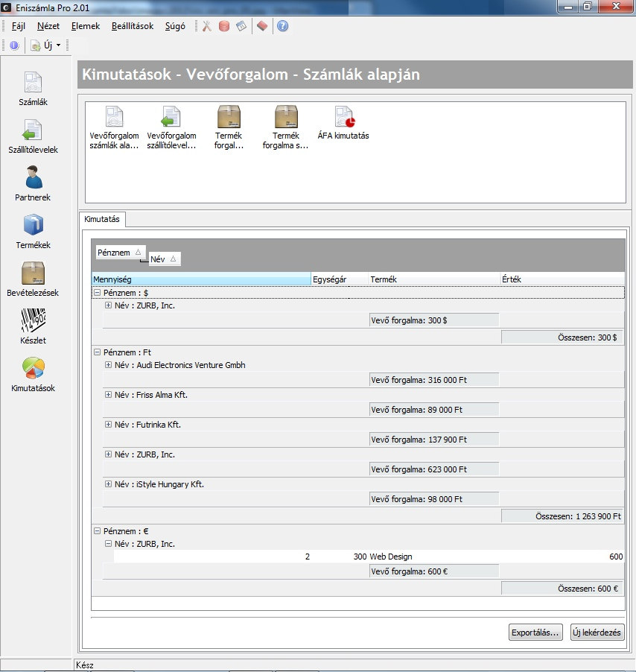Open the Számlák sidebar icon
This screenshot has width=636, height=672.
tap(33, 83)
